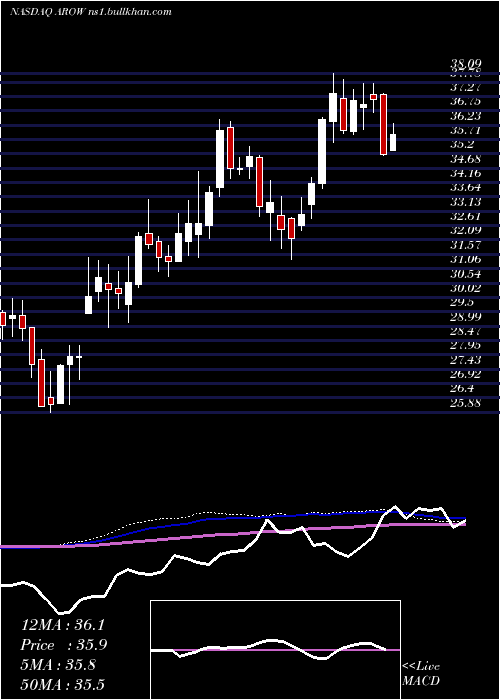Select the 28.47 price axis label
Screen dimensions: 500x700
click(466, 331)
